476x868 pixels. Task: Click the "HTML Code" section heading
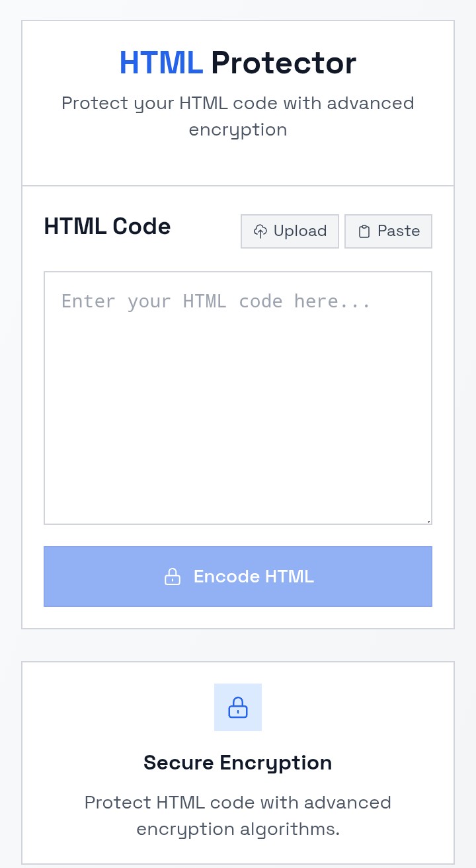(107, 227)
